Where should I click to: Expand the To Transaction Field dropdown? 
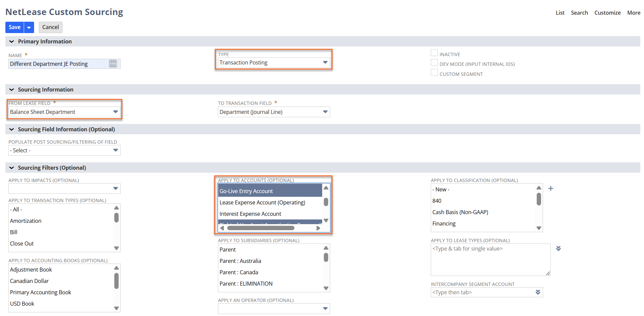(325, 112)
